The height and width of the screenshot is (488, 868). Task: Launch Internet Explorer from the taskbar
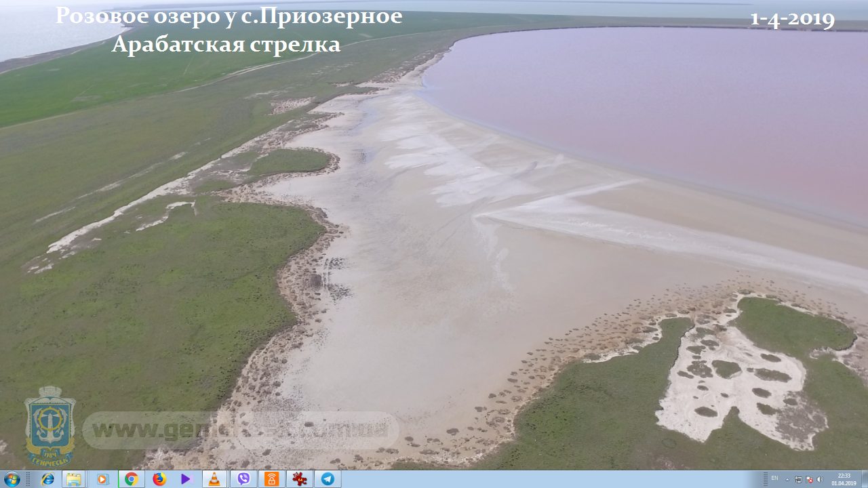(47, 479)
